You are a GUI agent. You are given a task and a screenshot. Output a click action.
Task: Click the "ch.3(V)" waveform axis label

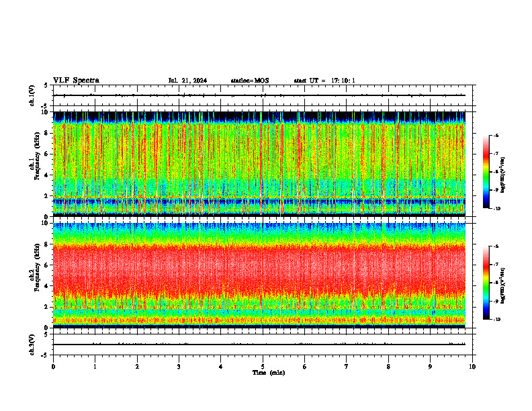pos(32,345)
